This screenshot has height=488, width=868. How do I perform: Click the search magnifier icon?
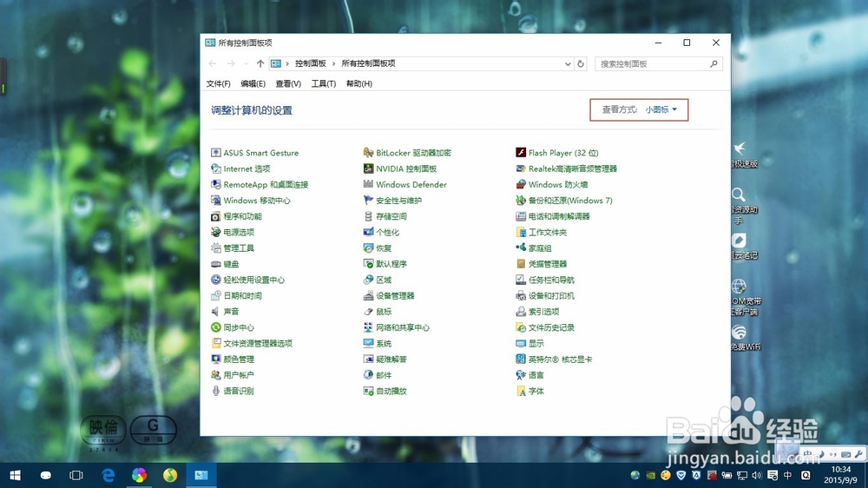[x=713, y=63]
